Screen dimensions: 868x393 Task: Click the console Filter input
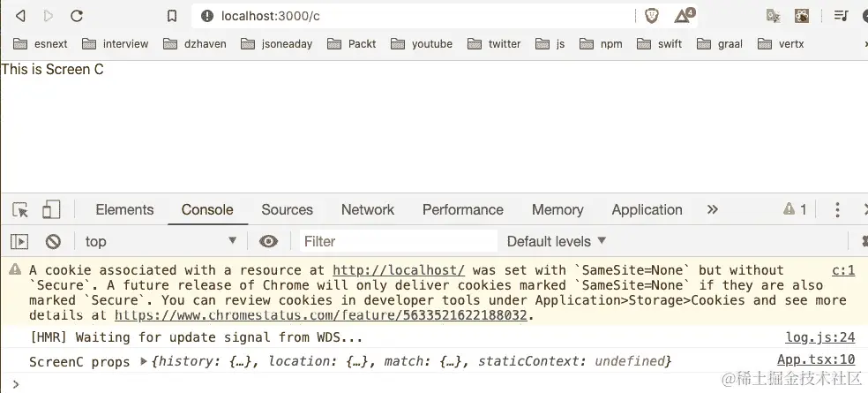[399, 242]
